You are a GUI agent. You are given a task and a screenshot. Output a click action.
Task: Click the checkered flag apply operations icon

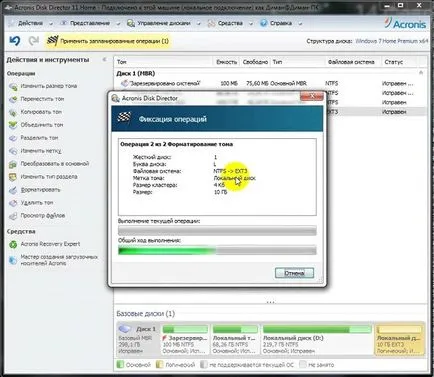coord(53,41)
